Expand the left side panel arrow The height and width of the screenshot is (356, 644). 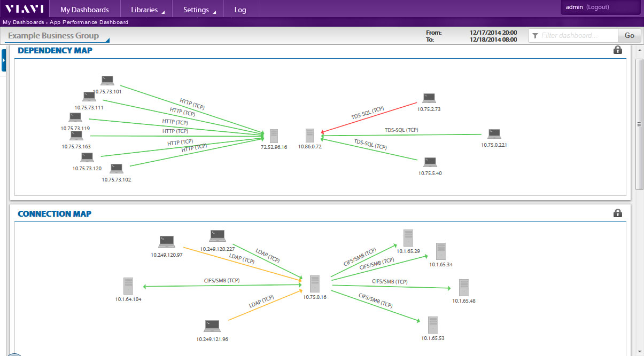click(3, 60)
